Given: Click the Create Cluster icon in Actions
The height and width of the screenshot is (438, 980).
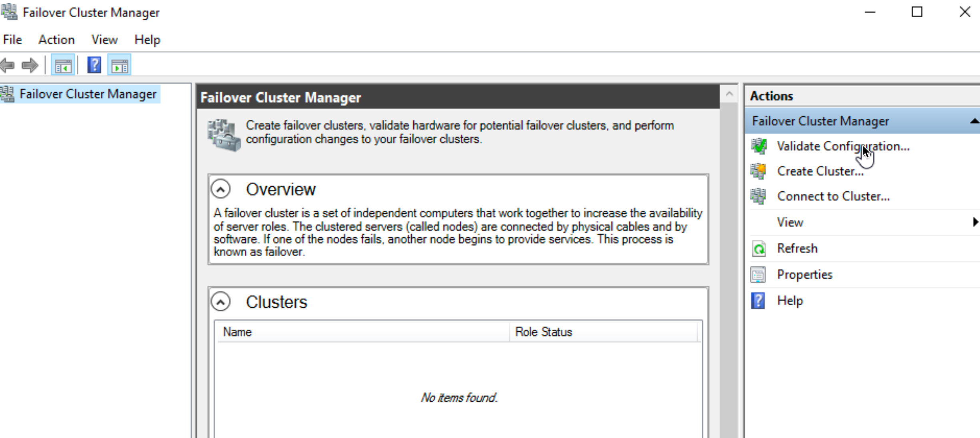Looking at the screenshot, I should (x=759, y=171).
